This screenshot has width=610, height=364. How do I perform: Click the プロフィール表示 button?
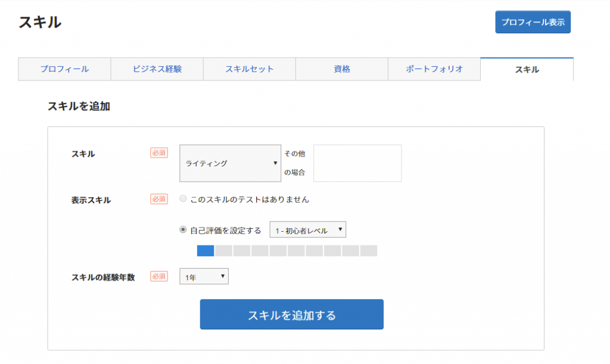coord(533,22)
